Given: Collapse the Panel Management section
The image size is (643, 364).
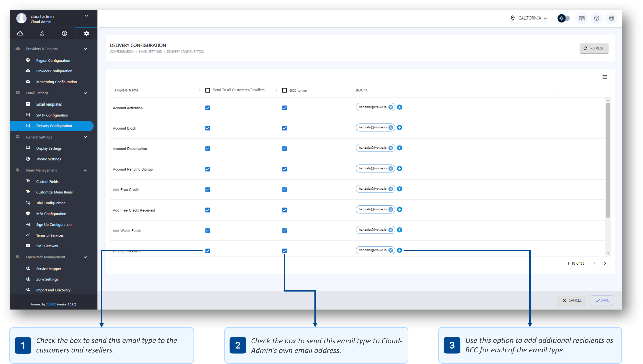Looking at the screenshot, I should click(x=85, y=170).
